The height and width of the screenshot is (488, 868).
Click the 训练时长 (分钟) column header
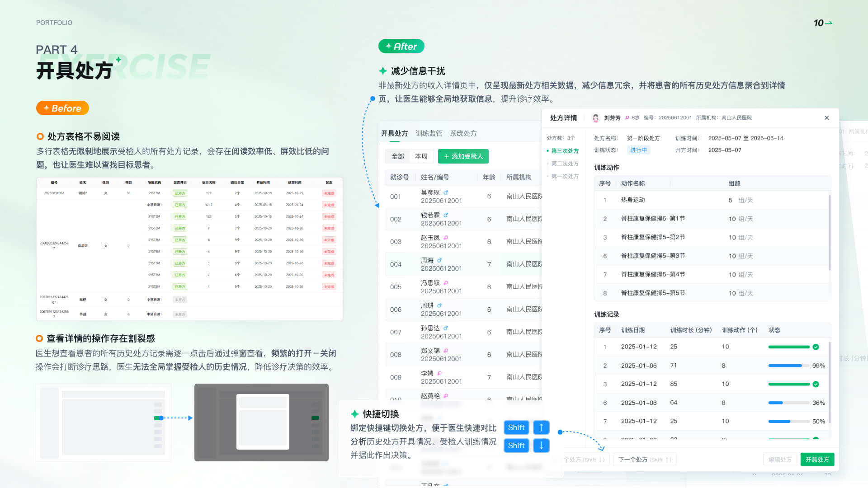coord(691,330)
